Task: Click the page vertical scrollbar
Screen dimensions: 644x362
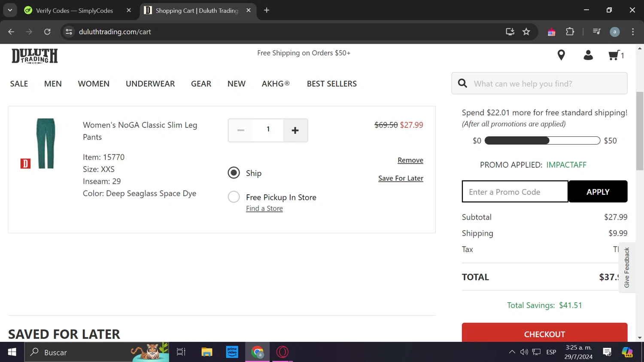Action: coord(640,131)
